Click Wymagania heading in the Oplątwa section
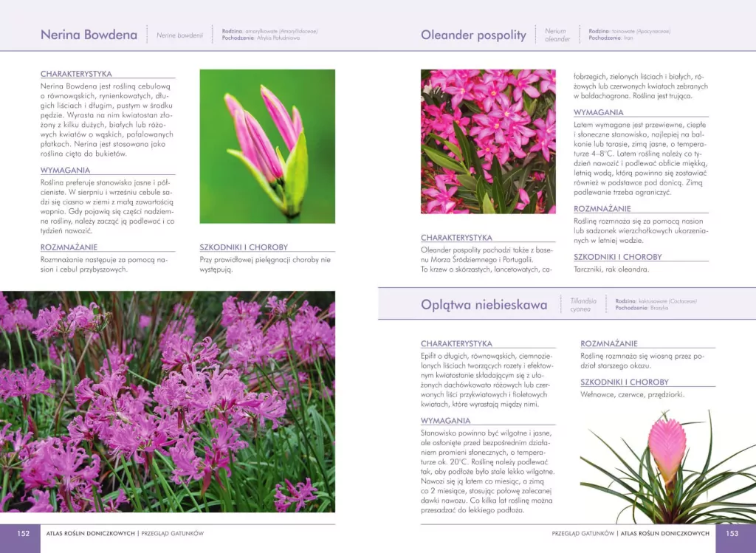The width and height of the screenshot is (756, 553). 445,421
